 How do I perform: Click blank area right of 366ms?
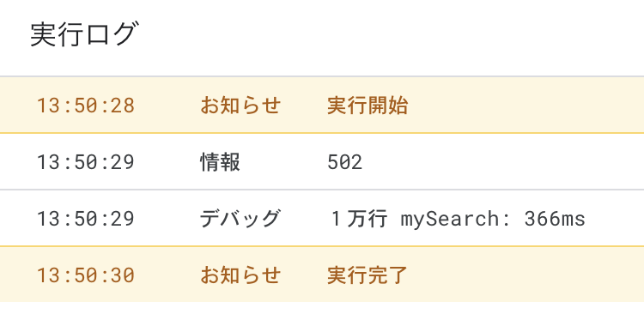pos(615,219)
